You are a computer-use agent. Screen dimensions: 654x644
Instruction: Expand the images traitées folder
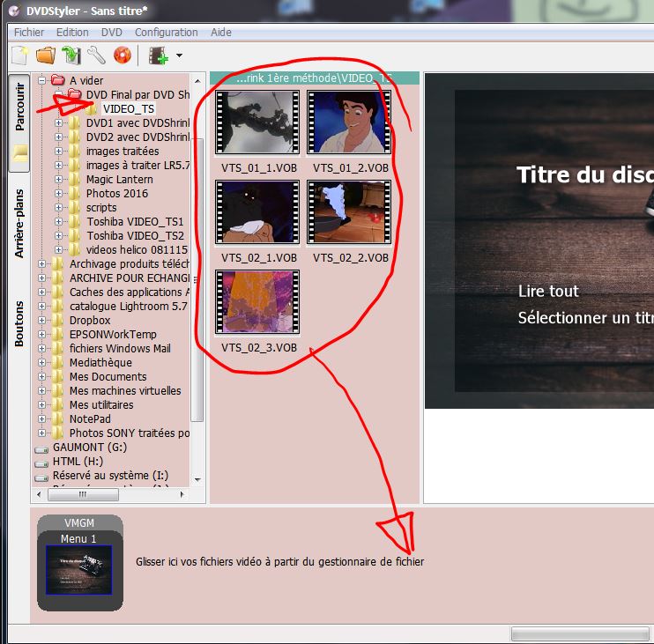(x=58, y=151)
